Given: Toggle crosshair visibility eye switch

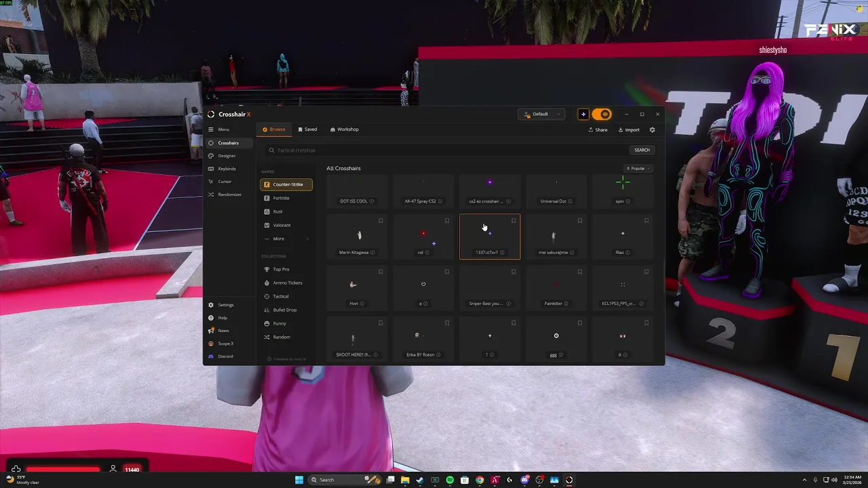Looking at the screenshot, I should tap(602, 114).
